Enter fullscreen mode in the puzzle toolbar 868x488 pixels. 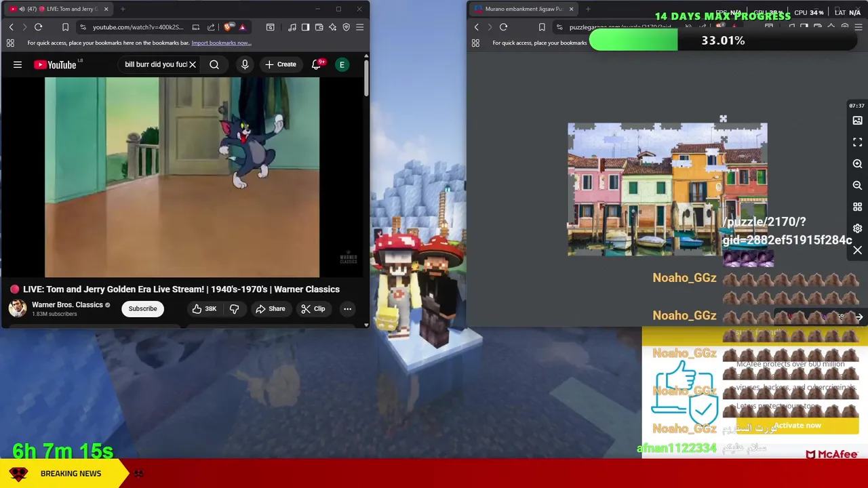pos(857,142)
